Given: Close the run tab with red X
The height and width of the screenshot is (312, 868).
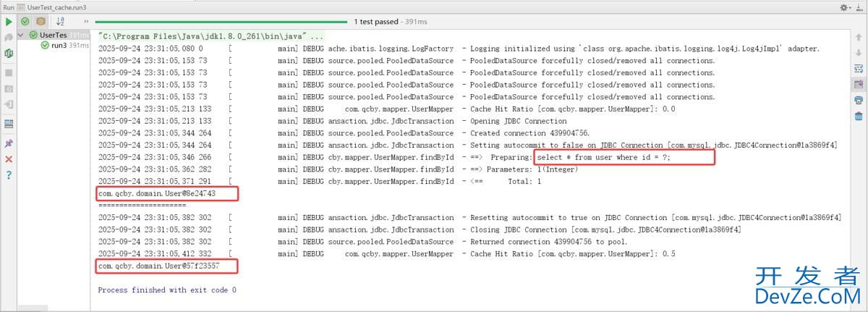Looking at the screenshot, I should (9, 159).
